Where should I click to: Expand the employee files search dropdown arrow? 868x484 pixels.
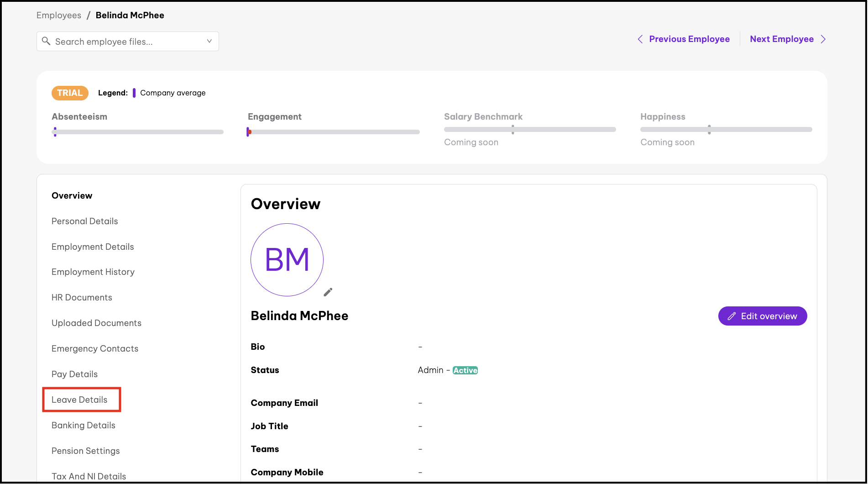pos(209,41)
